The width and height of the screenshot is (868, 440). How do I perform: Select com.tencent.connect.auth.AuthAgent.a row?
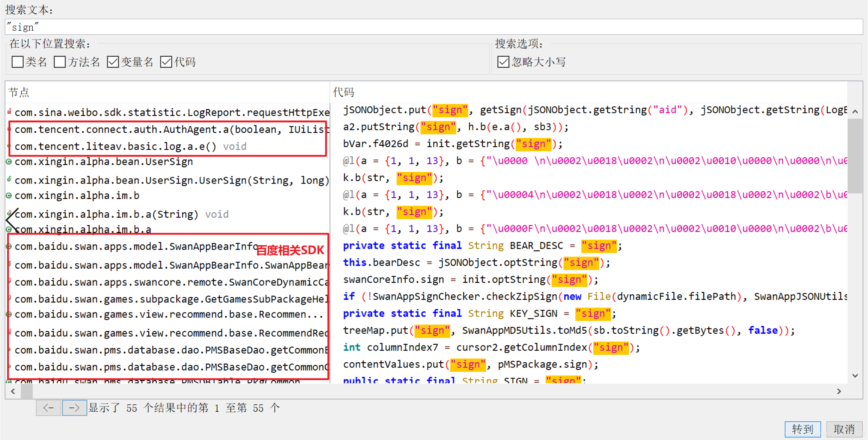(x=167, y=130)
